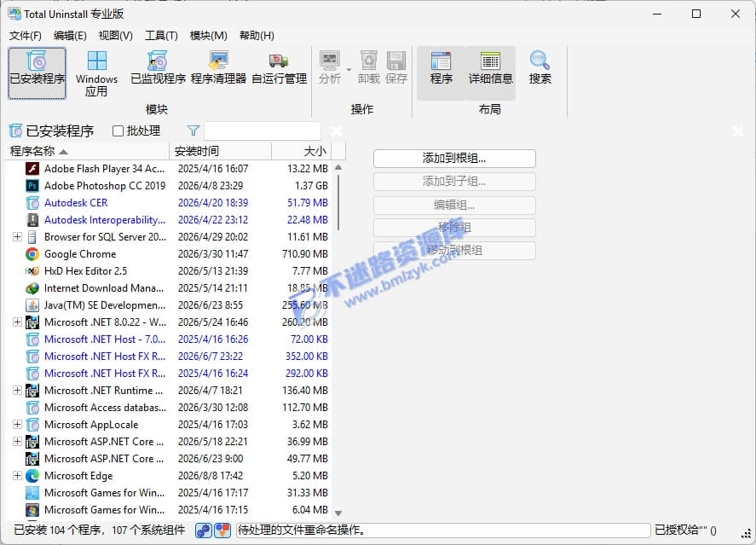This screenshot has width=756, height=545.
Task: Open the 文件(F) menu
Action: click(x=25, y=36)
